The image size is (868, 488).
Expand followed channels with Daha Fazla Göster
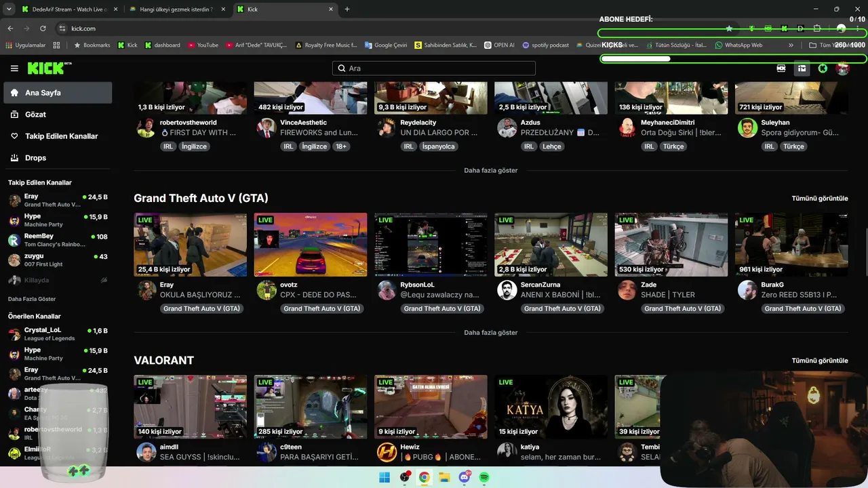point(32,299)
